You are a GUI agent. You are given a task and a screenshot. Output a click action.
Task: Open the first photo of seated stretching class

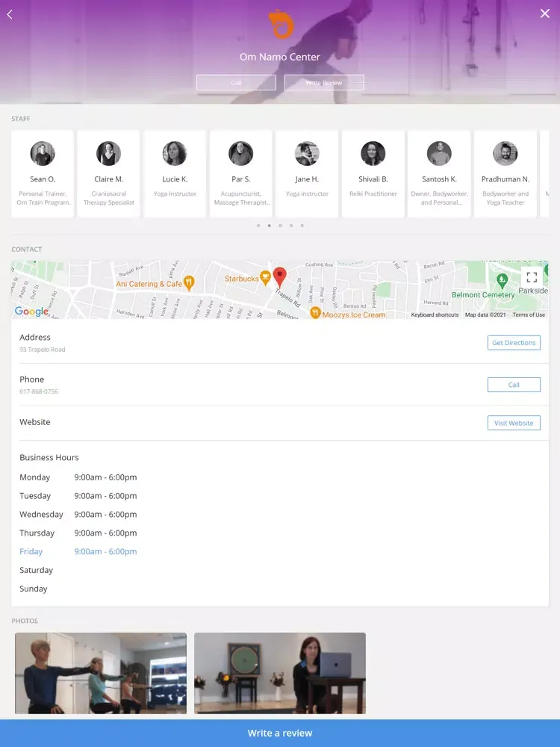101,673
